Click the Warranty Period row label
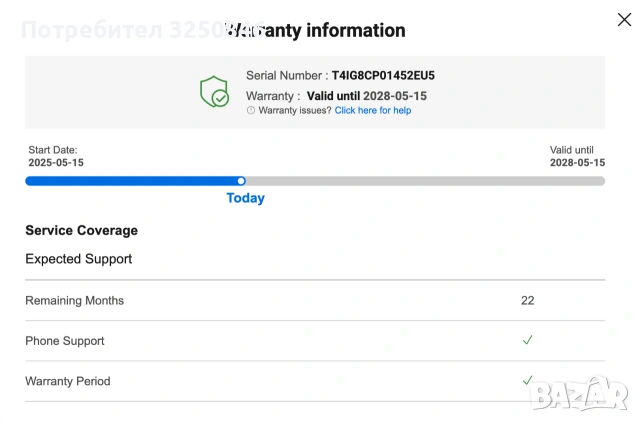The height and width of the screenshot is (423, 640). pyautogui.click(x=68, y=381)
